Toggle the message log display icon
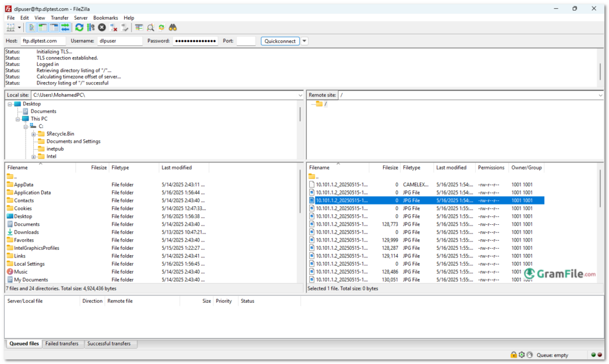 pyautogui.click(x=32, y=27)
